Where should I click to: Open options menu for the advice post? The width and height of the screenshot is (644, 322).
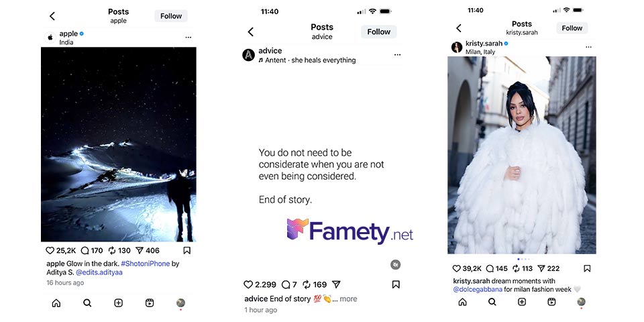tap(397, 54)
